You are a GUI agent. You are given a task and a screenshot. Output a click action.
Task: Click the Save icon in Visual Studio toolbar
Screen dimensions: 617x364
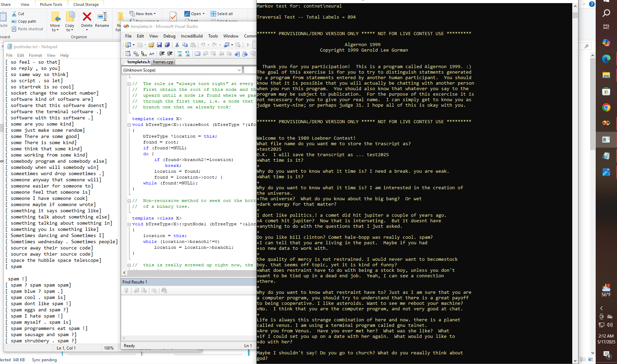[x=159, y=45]
